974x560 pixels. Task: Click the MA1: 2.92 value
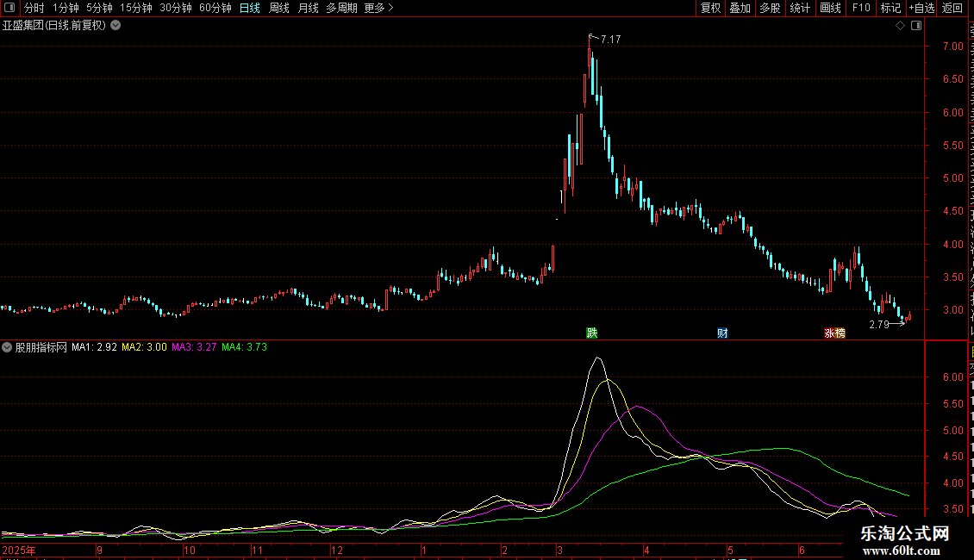point(94,347)
